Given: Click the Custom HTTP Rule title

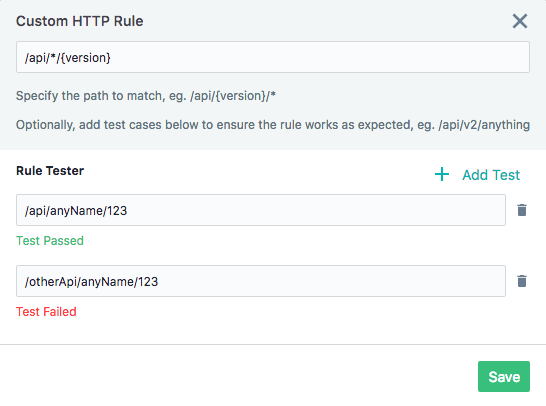Looking at the screenshot, I should coord(80,21).
